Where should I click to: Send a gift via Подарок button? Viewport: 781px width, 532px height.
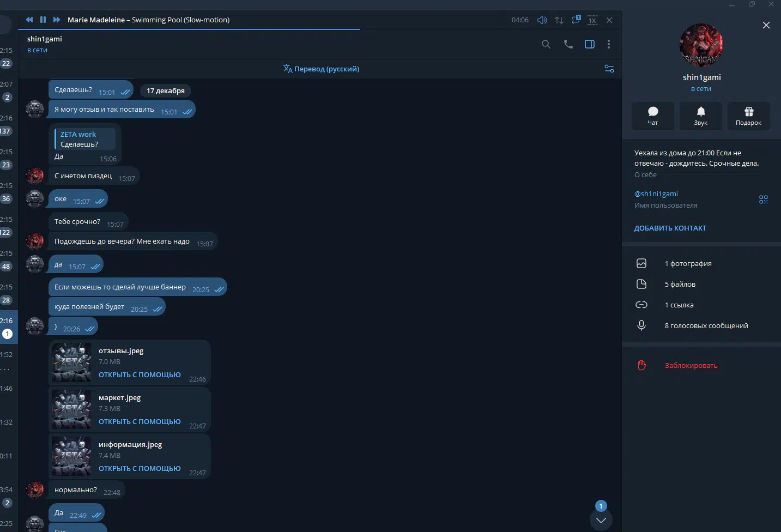[x=748, y=116]
